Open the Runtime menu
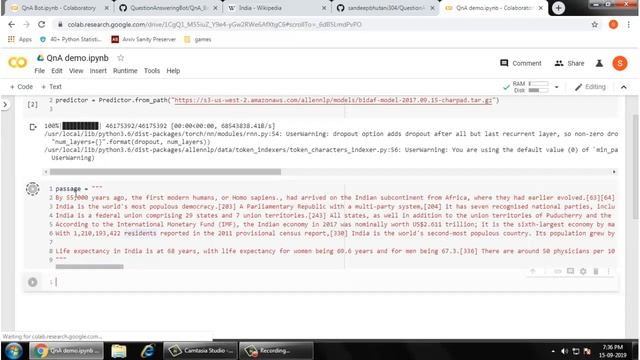This screenshot has width=640, height=360. pyautogui.click(x=125, y=71)
